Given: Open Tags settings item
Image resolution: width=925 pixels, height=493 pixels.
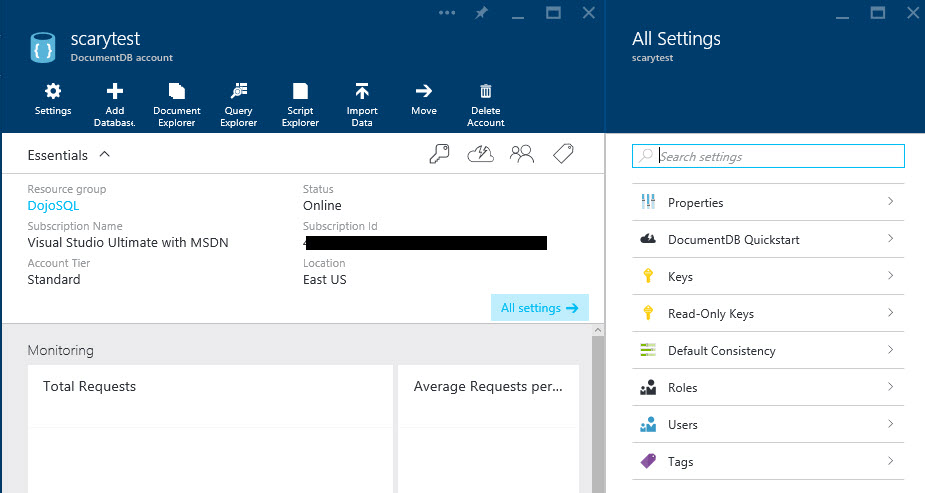Looking at the screenshot, I should [768, 462].
